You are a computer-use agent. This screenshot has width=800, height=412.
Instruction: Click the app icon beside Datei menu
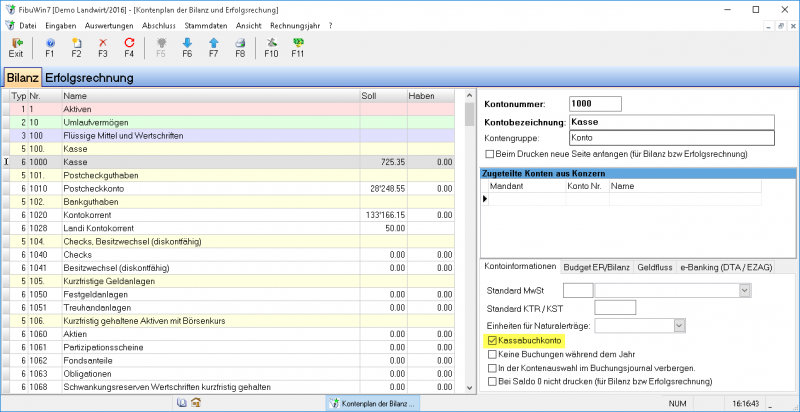tap(9, 25)
